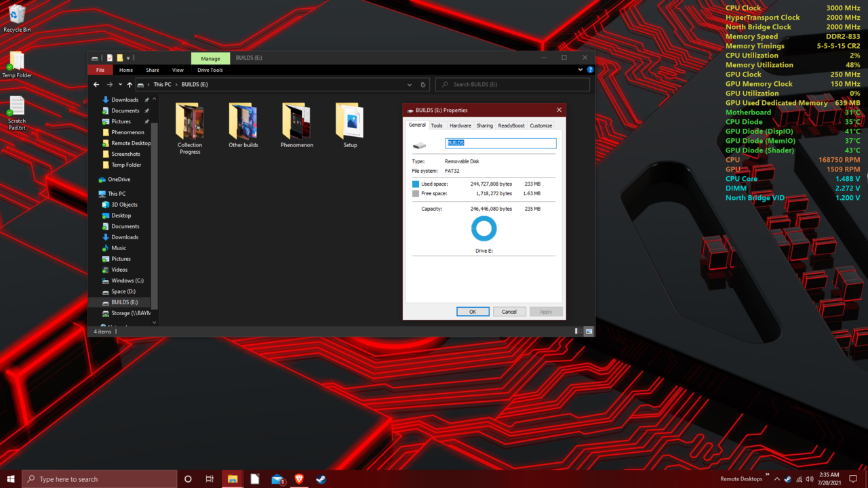Click OK in the BUILDS Properties dialog
Image resolution: width=868 pixels, height=488 pixels.
tap(473, 312)
